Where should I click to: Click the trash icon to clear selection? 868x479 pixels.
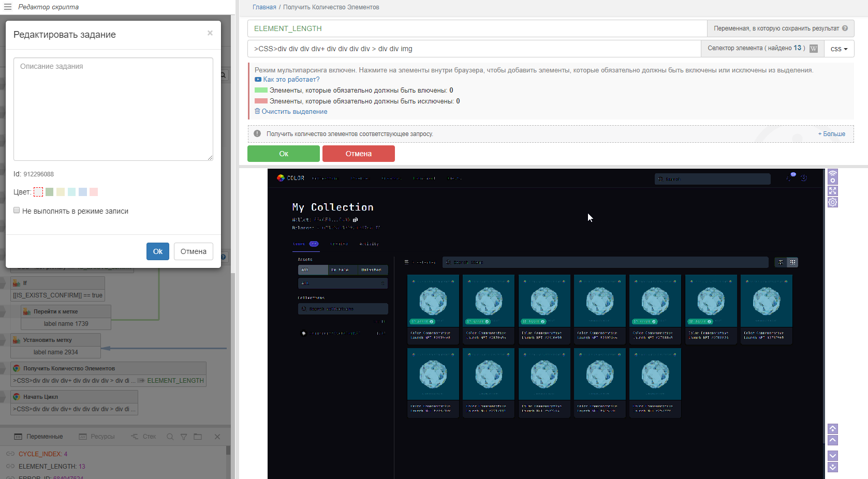[x=257, y=111]
